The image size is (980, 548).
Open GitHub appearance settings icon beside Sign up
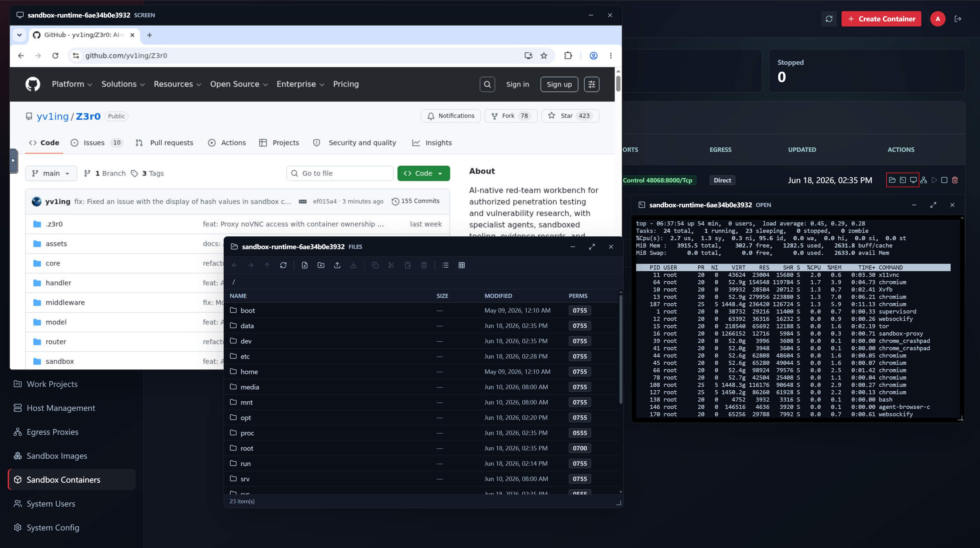591,85
